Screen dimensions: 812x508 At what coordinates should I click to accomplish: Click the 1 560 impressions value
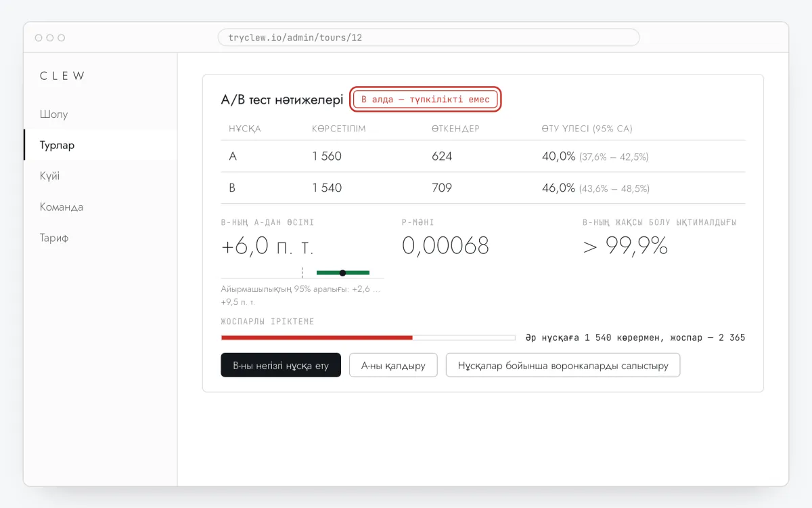[327, 156]
